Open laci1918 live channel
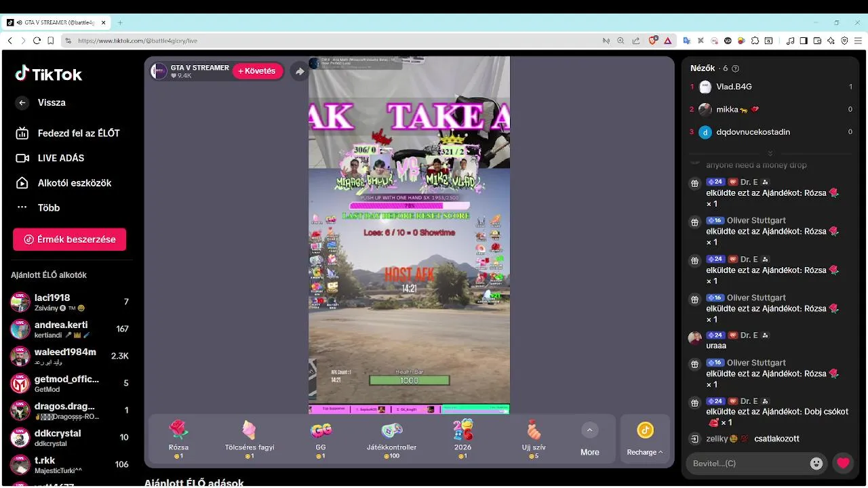The width and height of the screenshot is (868, 488). click(x=69, y=302)
